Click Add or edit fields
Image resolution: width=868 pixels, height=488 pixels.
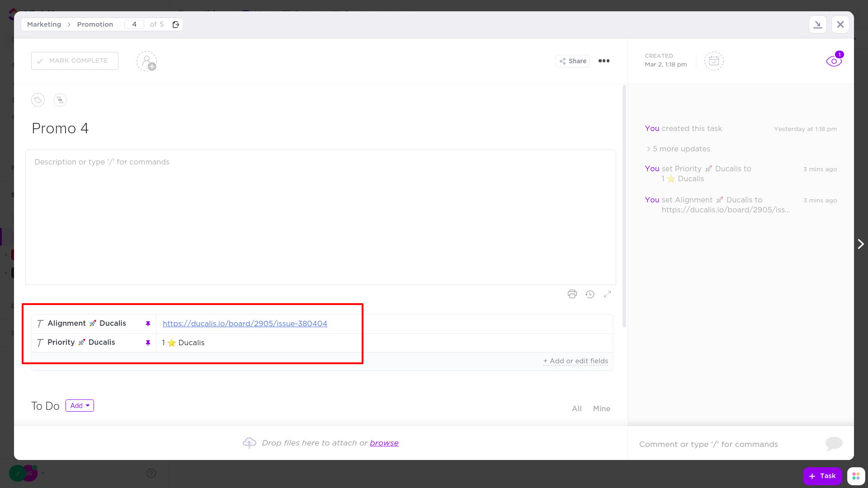pos(576,361)
